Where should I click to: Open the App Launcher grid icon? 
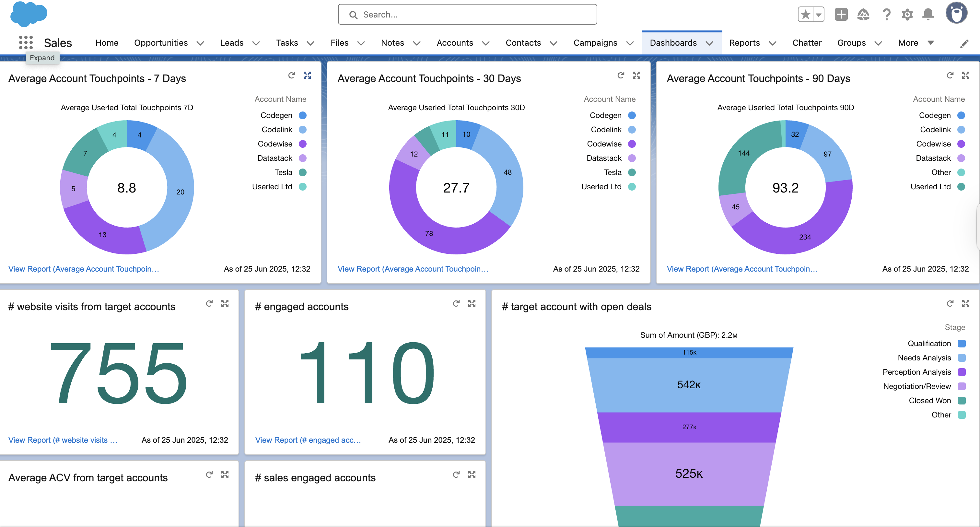pyautogui.click(x=26, y=42)
